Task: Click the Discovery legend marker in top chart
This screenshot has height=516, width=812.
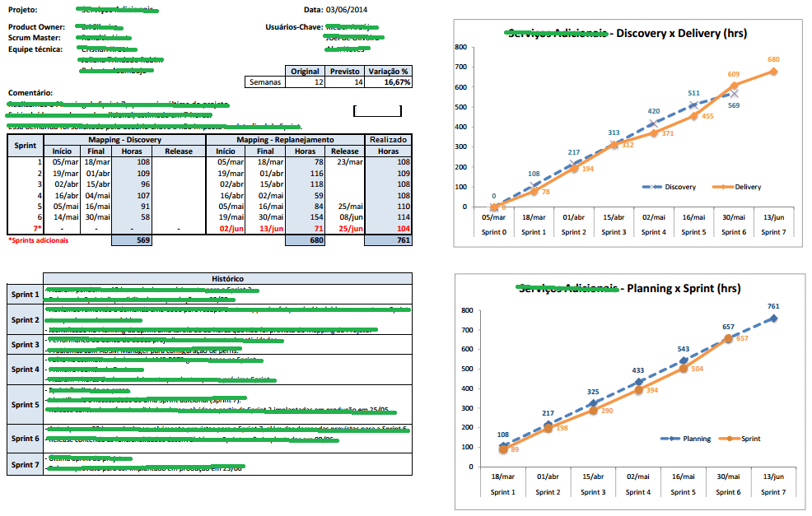Action: pyautogui.click(x=656, y=187)
